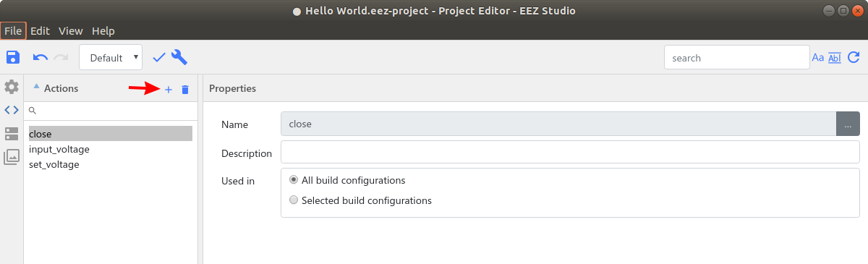This screenshot has height=264, width=868.
Task: Minimize the EEZ Studio window
Action: 830,11
